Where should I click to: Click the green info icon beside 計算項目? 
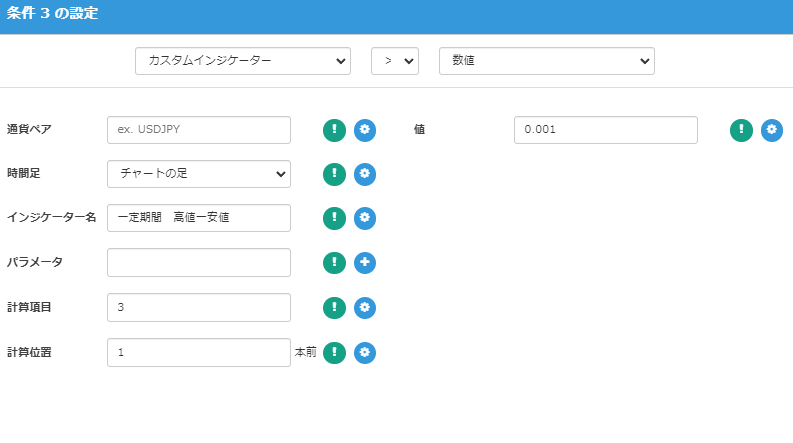point(334,308)
